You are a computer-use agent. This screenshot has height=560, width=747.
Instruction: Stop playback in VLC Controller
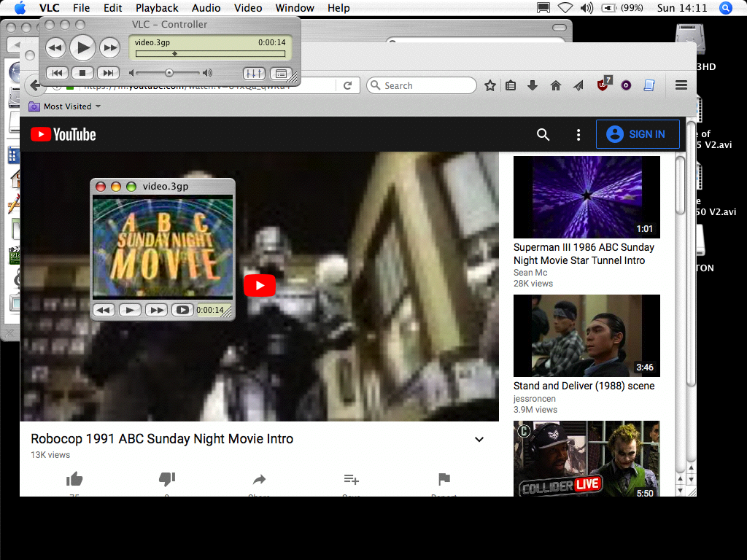coord(82,73)
